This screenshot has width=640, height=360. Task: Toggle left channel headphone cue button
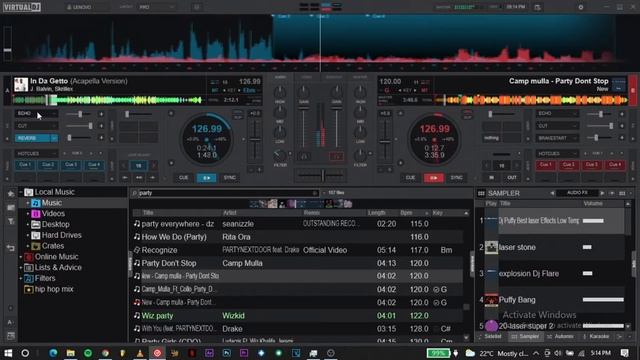click(304, 157)
